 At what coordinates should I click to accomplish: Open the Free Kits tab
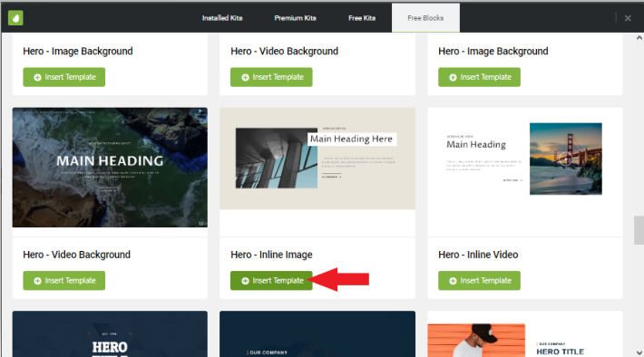(x=362, y=18)
